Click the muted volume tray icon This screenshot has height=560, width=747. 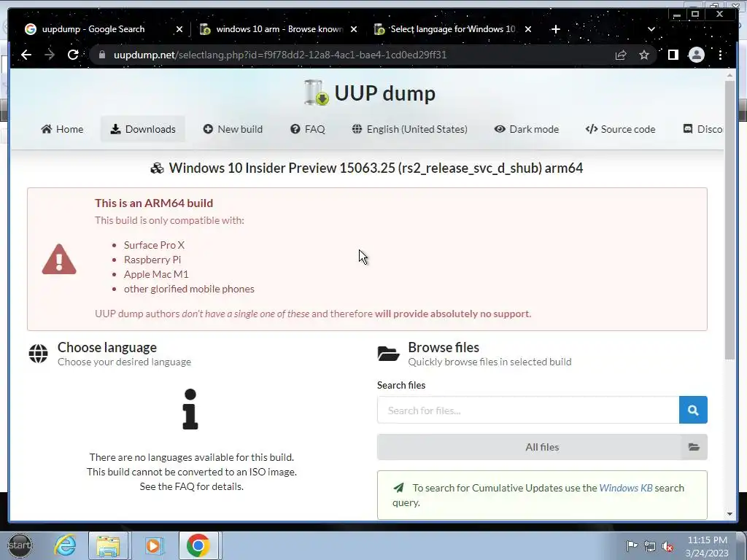coord(667,546)
